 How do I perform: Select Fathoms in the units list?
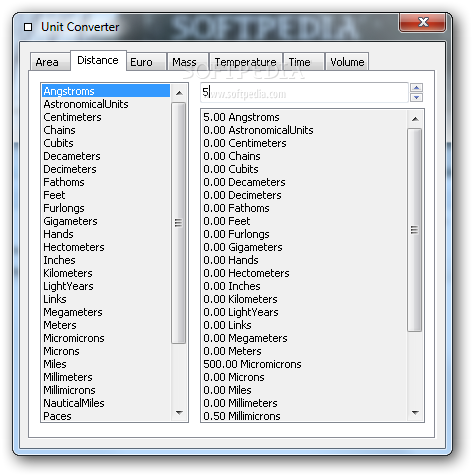click(x=106, y=182)
